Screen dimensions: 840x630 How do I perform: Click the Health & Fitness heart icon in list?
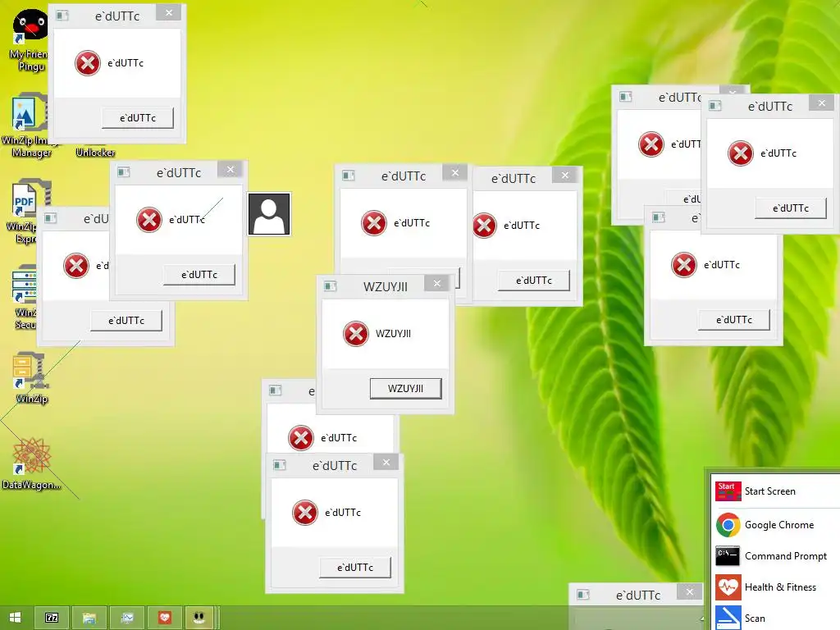[x=728, y=587]
